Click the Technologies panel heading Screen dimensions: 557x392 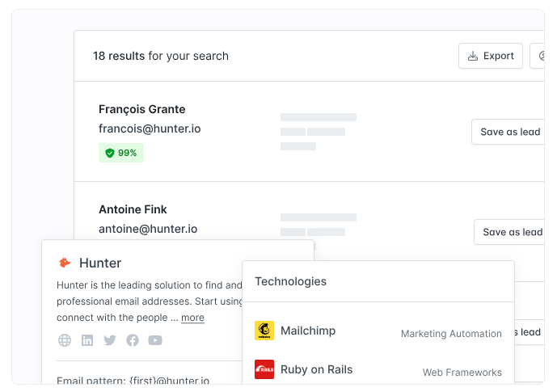pyautogui.click(x=290, y=281)
